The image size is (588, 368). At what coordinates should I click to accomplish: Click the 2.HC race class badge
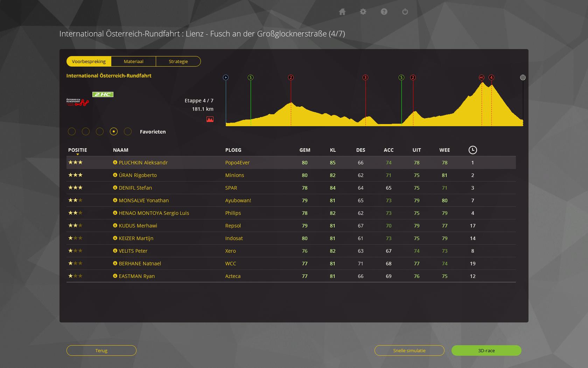(x=103, y=94)
